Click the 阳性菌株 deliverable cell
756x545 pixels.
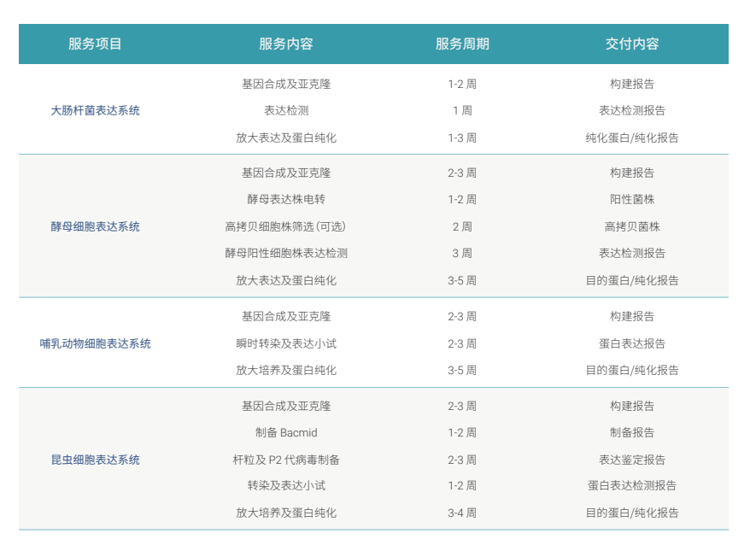(x=632, y=199)
